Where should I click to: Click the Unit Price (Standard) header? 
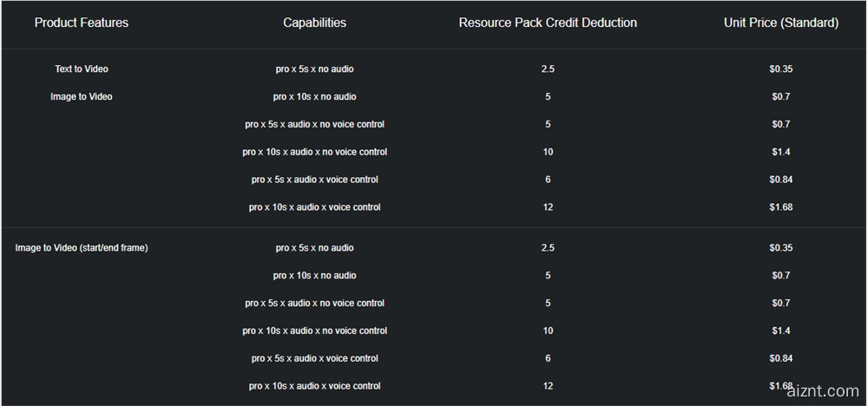click(x=780, y=23)
